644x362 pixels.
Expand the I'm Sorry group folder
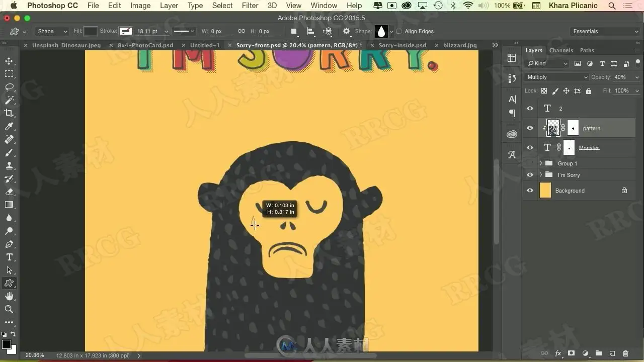pyautogui.click(x=541, y=175)
